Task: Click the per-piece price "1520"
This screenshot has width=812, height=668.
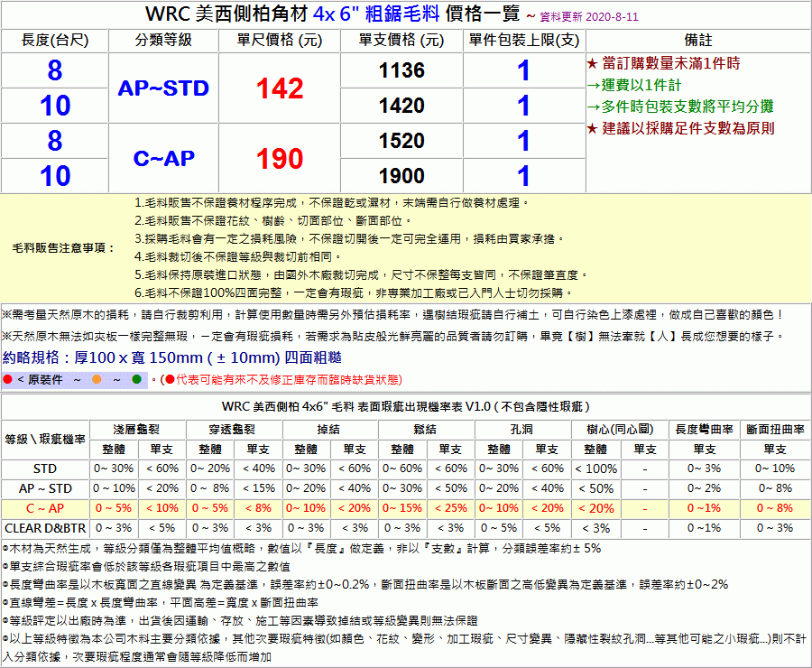Action: click(x=401, y=141)
